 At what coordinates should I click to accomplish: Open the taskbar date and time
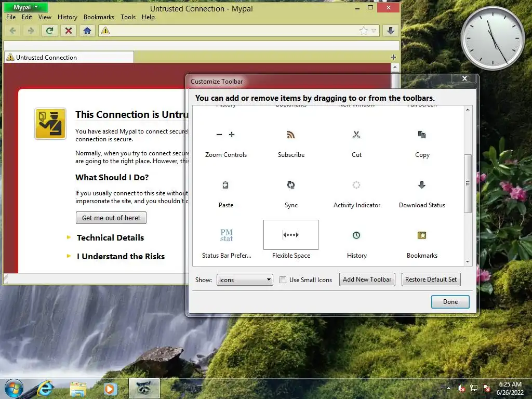tap(510, 389)
